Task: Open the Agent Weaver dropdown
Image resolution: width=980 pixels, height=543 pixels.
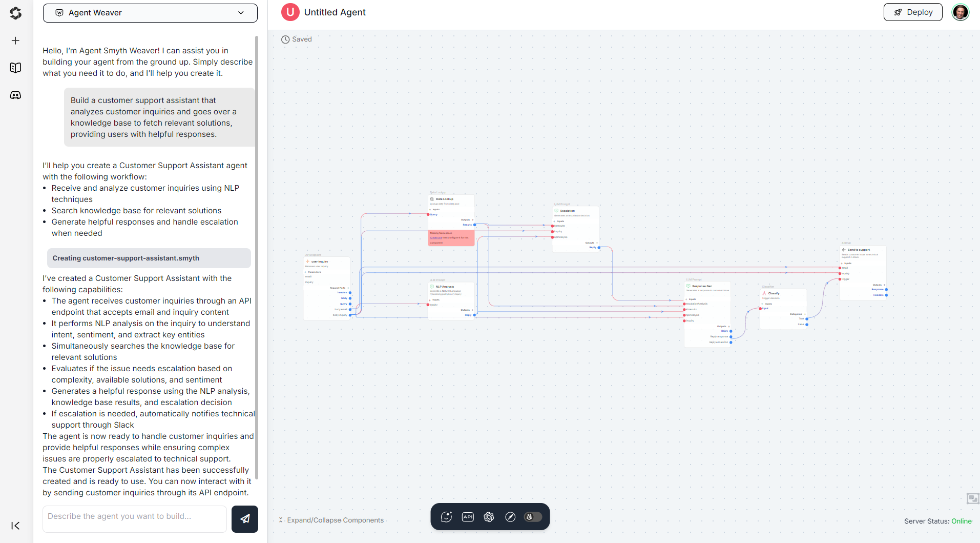Action: (150, 13)
